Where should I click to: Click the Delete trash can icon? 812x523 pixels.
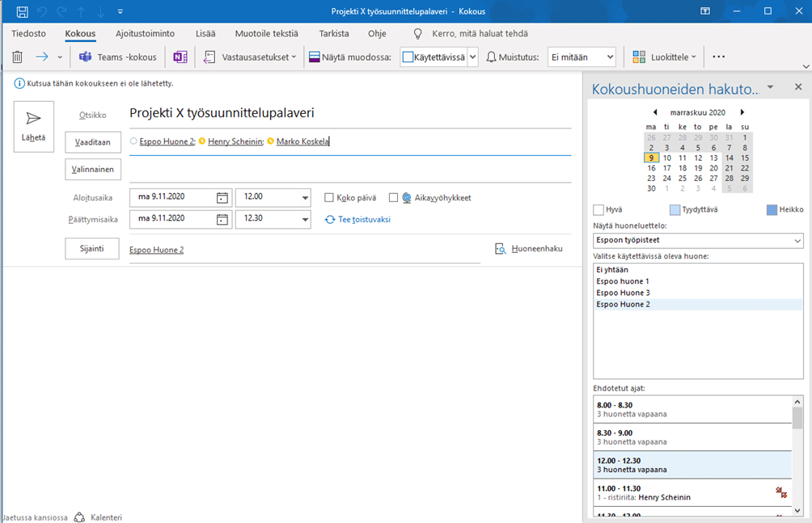click(18, 57)
